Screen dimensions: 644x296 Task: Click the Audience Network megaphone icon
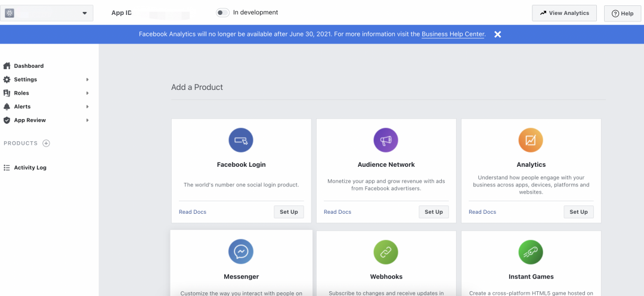click(x=386, y=141)
